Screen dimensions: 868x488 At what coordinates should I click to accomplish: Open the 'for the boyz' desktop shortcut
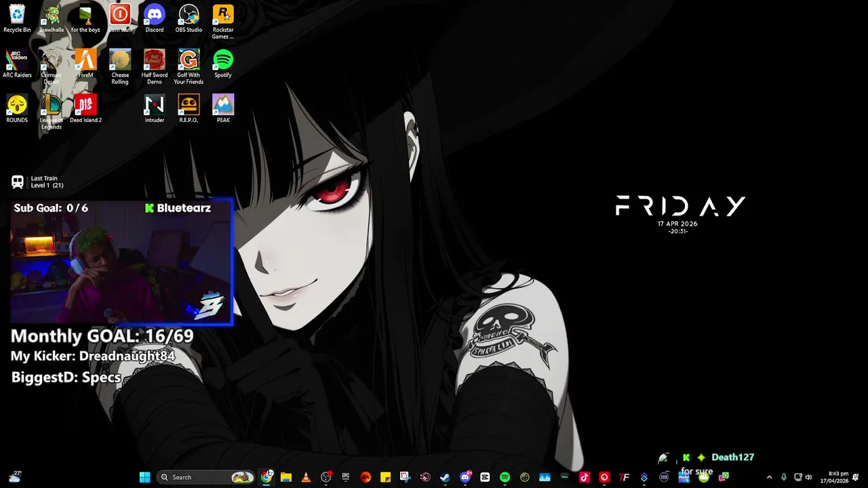(85, 18)
